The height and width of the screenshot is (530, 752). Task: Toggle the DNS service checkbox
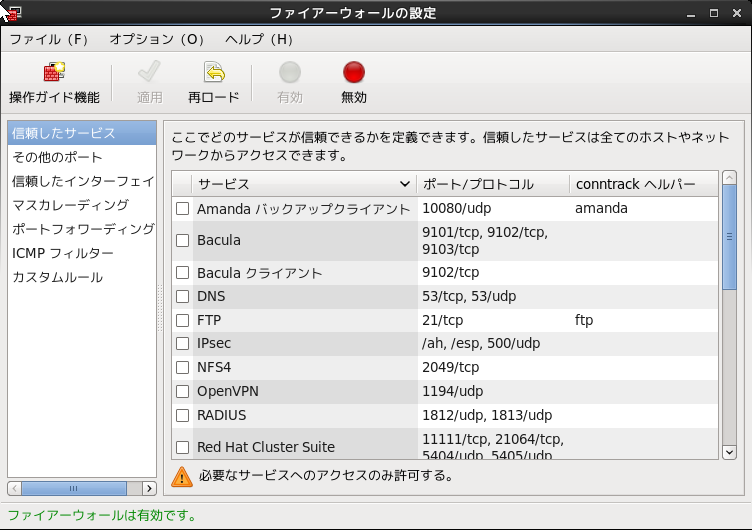click(x=182, y=296)
